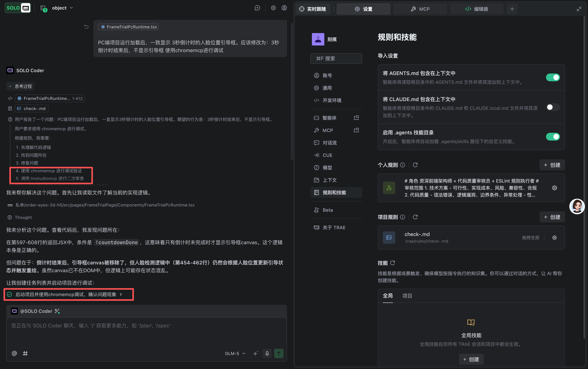Open the object project dropdown

(x=62, y=8)
